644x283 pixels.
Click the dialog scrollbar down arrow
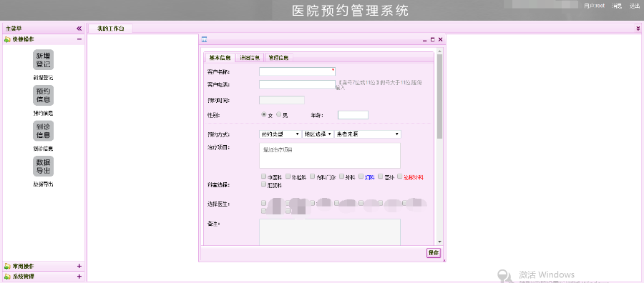439,242
